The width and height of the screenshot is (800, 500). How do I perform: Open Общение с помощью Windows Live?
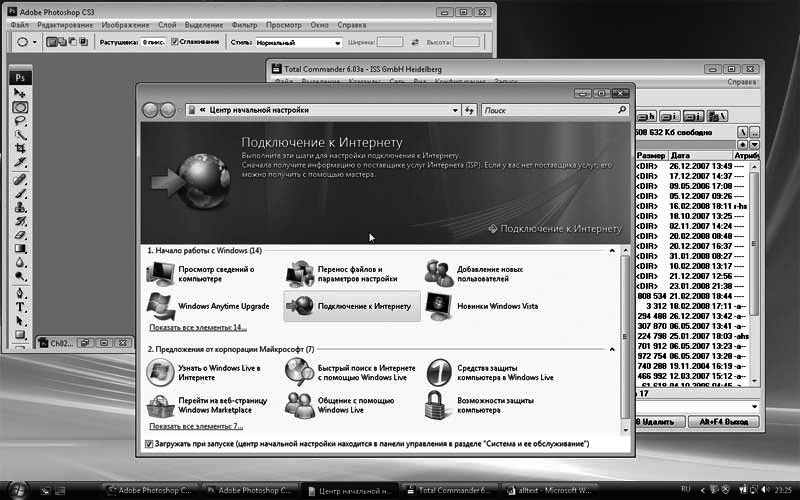(340, 405)
